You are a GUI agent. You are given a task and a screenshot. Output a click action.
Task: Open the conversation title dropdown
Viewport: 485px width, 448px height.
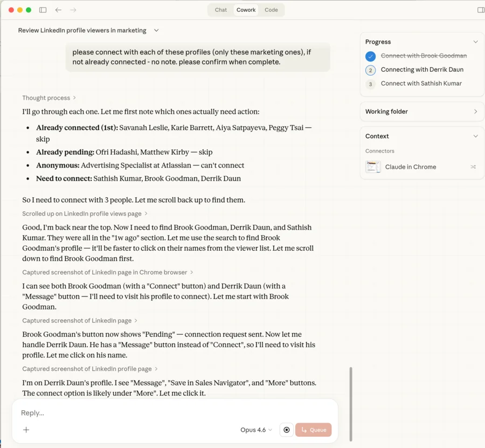[x=156, y=30]
